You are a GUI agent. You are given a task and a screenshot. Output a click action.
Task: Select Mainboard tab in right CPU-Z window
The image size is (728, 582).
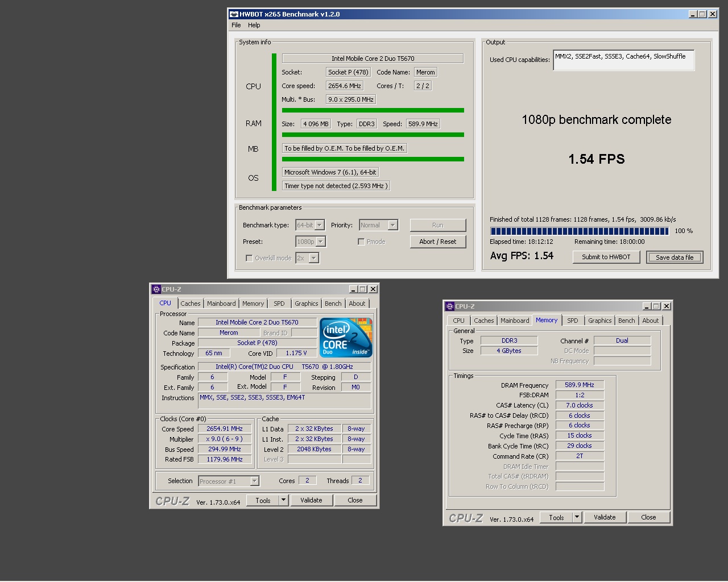pos(515,321)
